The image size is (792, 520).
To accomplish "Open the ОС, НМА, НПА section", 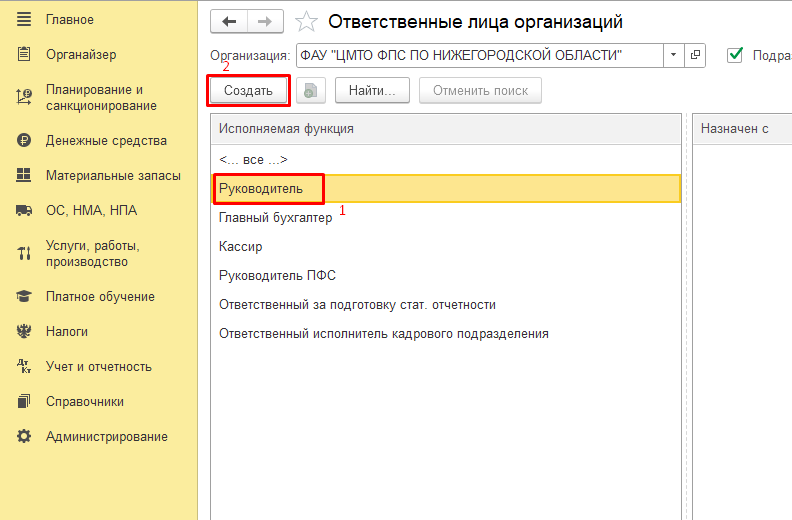I will click(91, 210).
